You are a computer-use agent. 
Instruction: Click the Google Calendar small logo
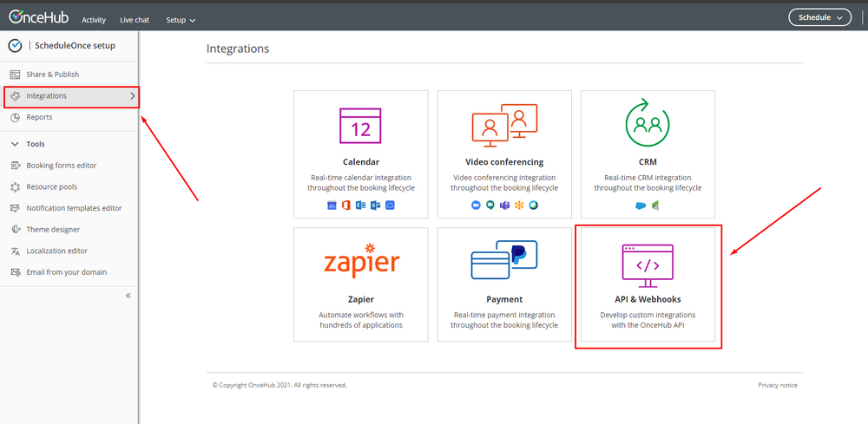coord(332,205)
